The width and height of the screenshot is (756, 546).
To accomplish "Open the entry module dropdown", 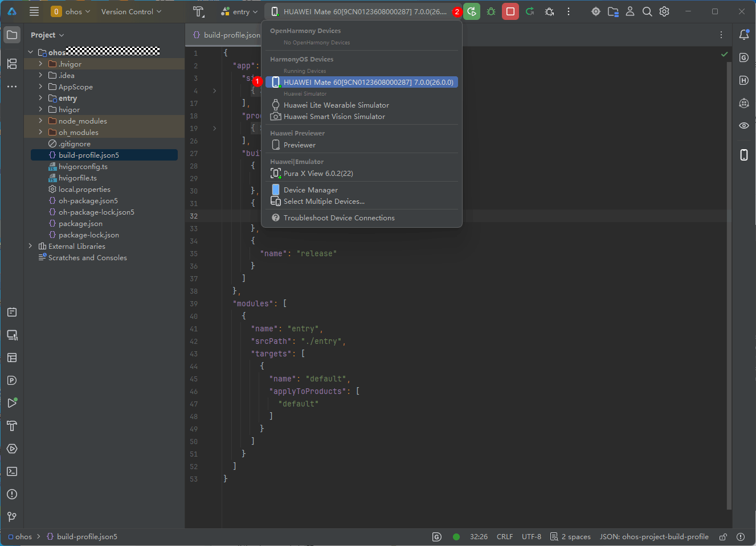I will [240, 11].
